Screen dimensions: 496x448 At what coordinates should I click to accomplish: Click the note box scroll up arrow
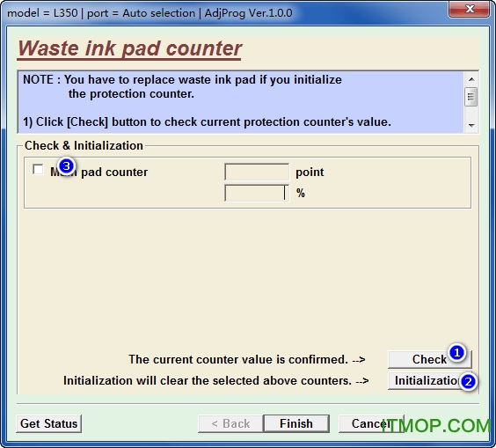coord(471,79)
